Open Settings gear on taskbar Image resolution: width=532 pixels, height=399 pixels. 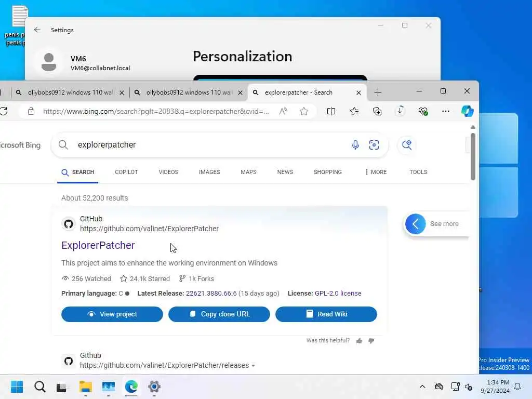point(154,387)
